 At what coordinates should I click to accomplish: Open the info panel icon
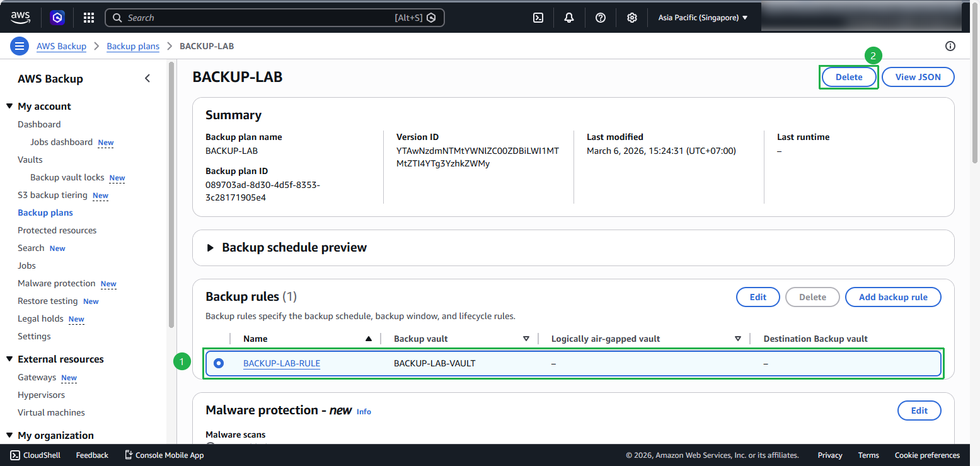point(950,46)
